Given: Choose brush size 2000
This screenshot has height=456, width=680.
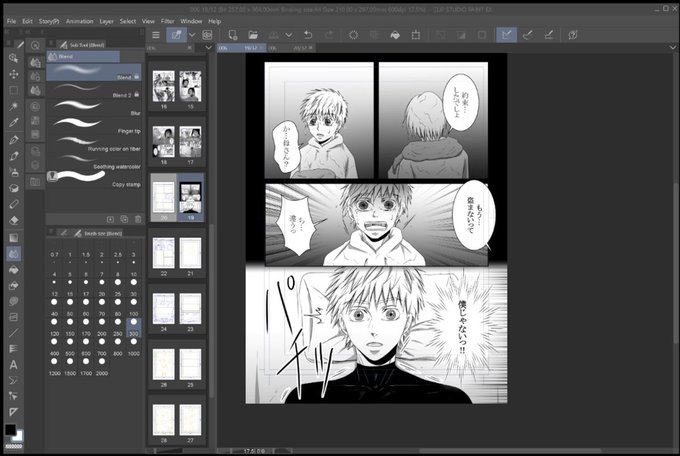Looking at the screenshot, I should (101, 367).
